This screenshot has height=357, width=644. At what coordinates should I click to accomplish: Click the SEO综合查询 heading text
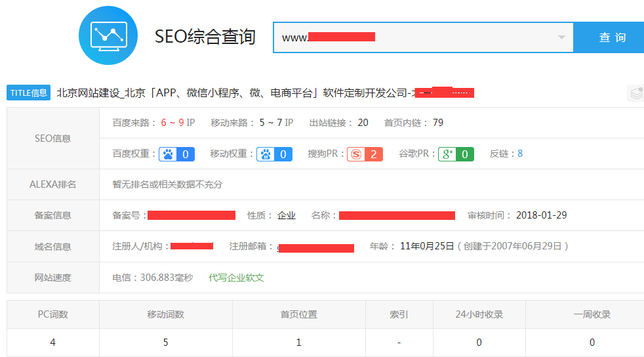click(x=205, y=37)
